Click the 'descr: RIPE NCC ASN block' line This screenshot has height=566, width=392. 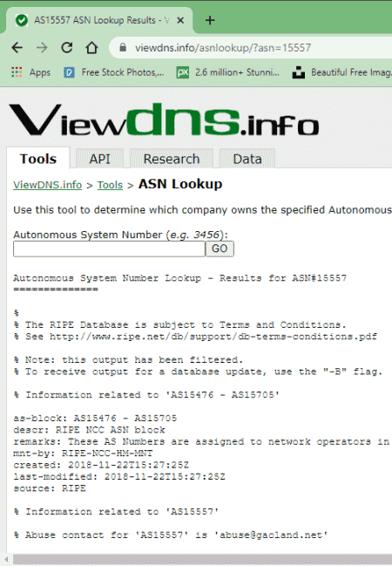[89, 430]
